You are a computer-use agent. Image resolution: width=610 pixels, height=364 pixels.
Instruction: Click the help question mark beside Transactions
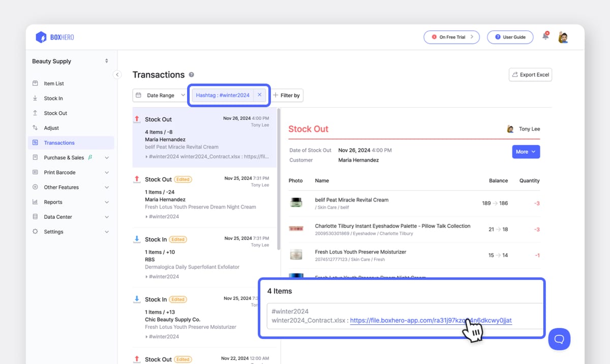(x=192, y=75)
